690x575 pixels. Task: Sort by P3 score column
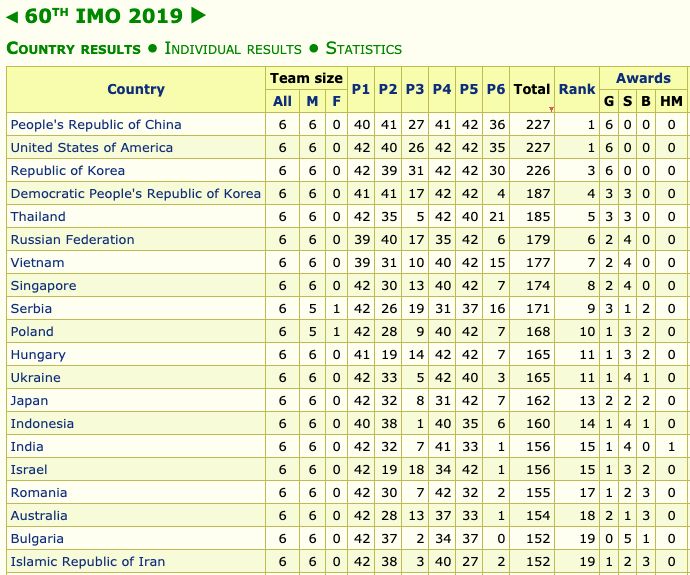415,89
